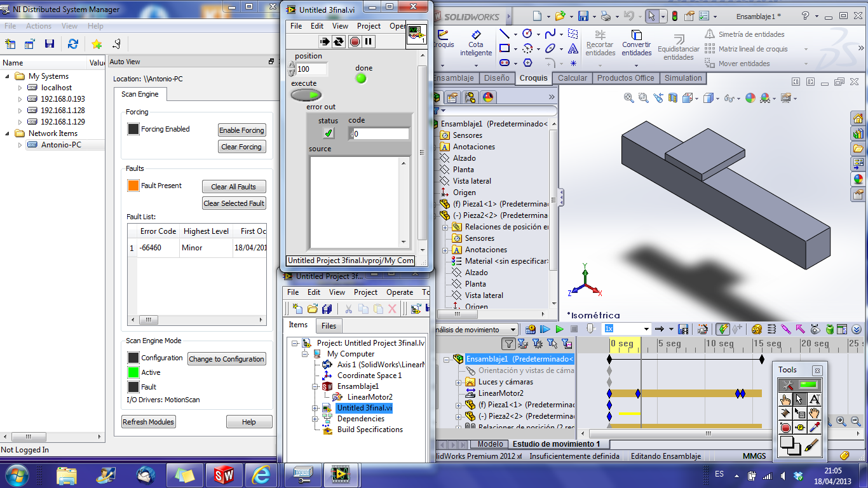This screenshot has height=488, width=868.
Task: Collapse the Network Items node
Action: pyautogui.click(x=8, y=133)
